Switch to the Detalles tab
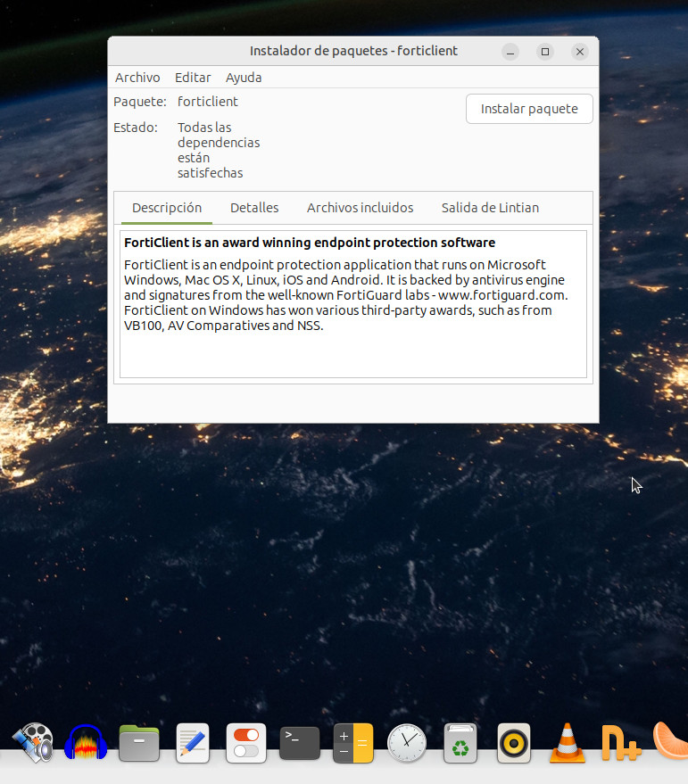Image resolution: width=688 pixels, height=784 pixels. click(x=254, y=208)
